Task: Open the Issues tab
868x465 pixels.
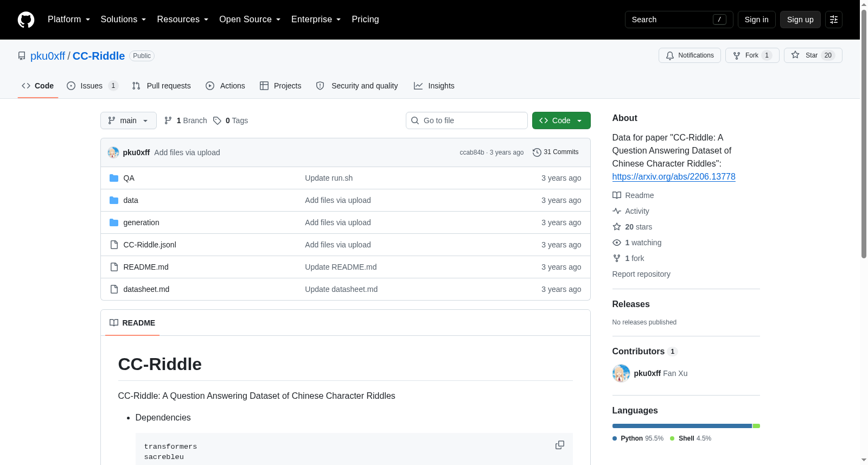Action: pyautogui.click(x=92, y=86)
